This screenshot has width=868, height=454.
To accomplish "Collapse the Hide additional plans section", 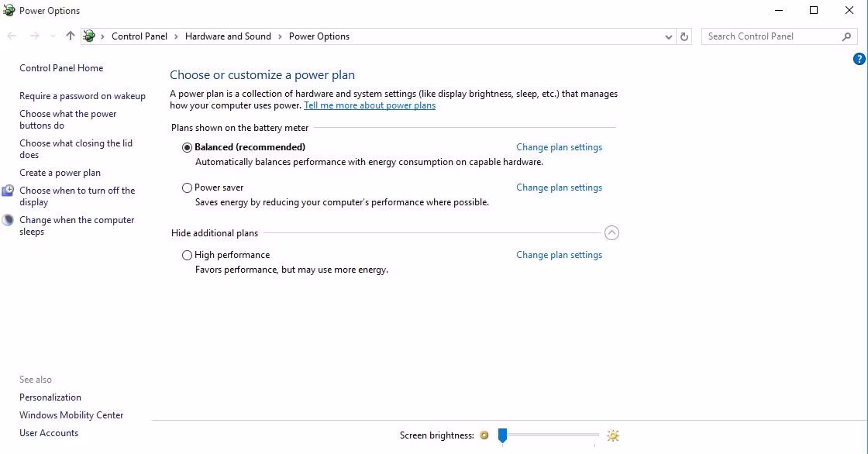I will pos(611,233).
